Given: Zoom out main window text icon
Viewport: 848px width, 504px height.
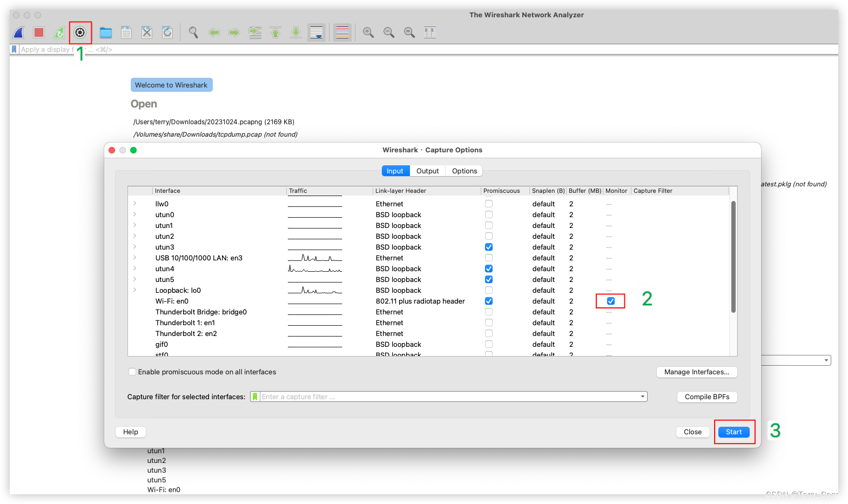Looking at the screenshot, I should (389, 32).
